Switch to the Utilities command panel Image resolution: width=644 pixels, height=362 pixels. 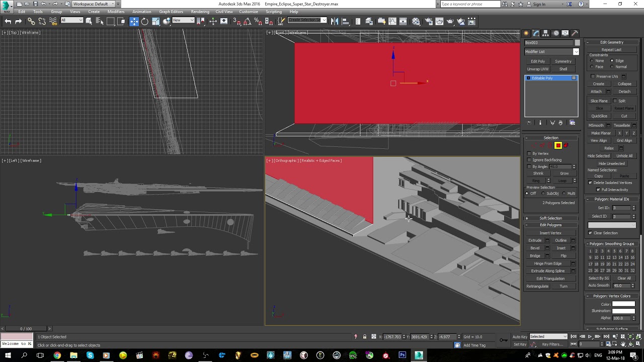[575, 33]
